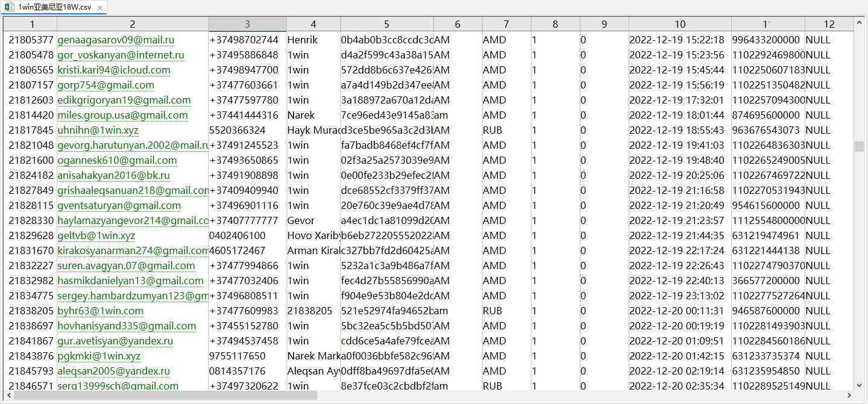868x404 pixels.
Task: Open email link edikgrigoryan19@gmail.com
Action: tap(124, 100)
